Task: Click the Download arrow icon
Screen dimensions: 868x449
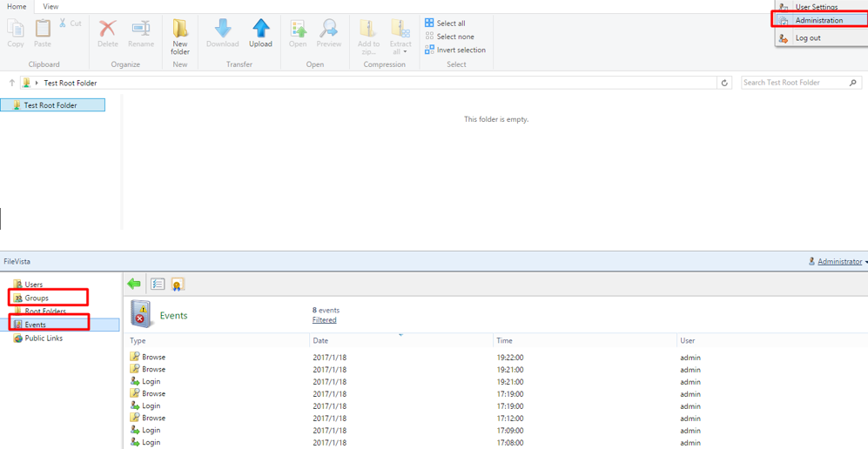Action: click(x=223, y=28)
